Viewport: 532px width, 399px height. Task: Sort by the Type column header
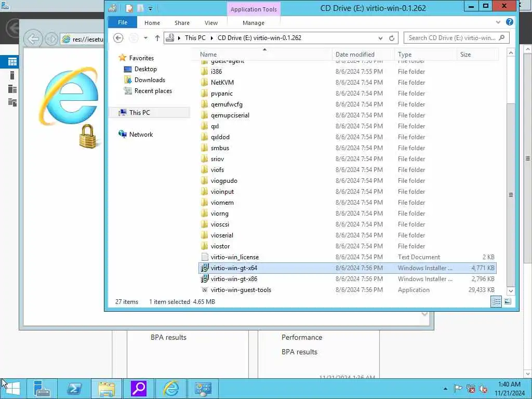tap(425, 54)
